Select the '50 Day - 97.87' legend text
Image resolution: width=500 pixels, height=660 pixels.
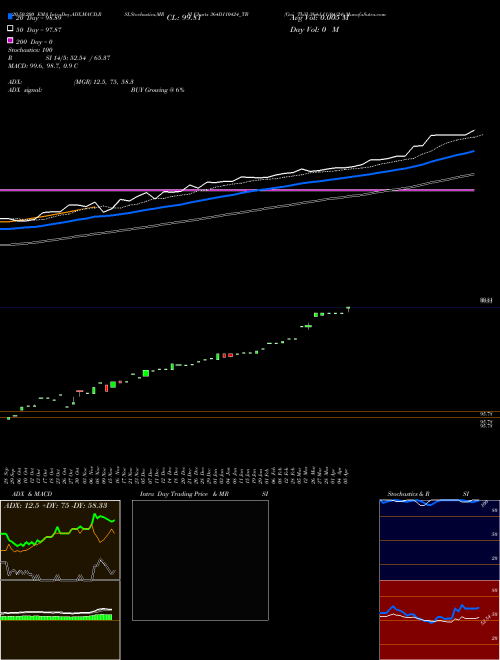click(x=39, y=30)
